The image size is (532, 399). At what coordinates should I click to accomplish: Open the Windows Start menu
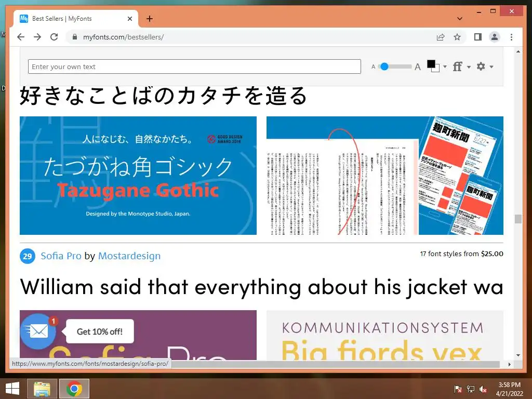(x=12, y=389)
